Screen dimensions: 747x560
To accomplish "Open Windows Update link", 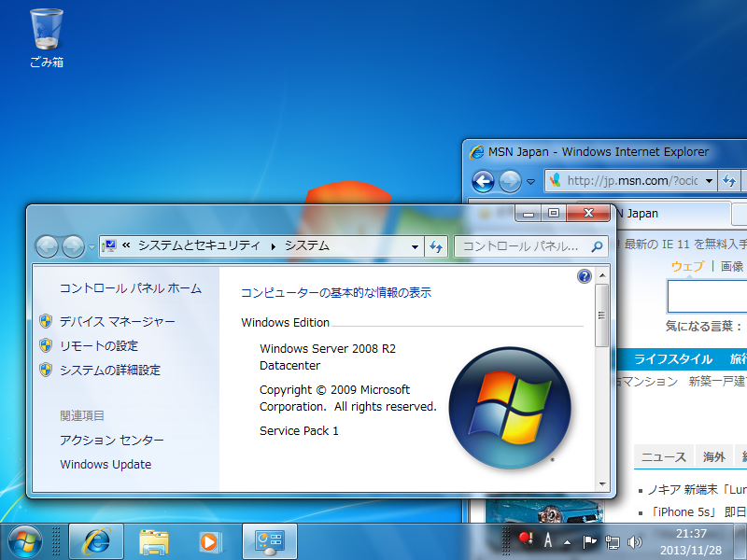I will point(106,464).
